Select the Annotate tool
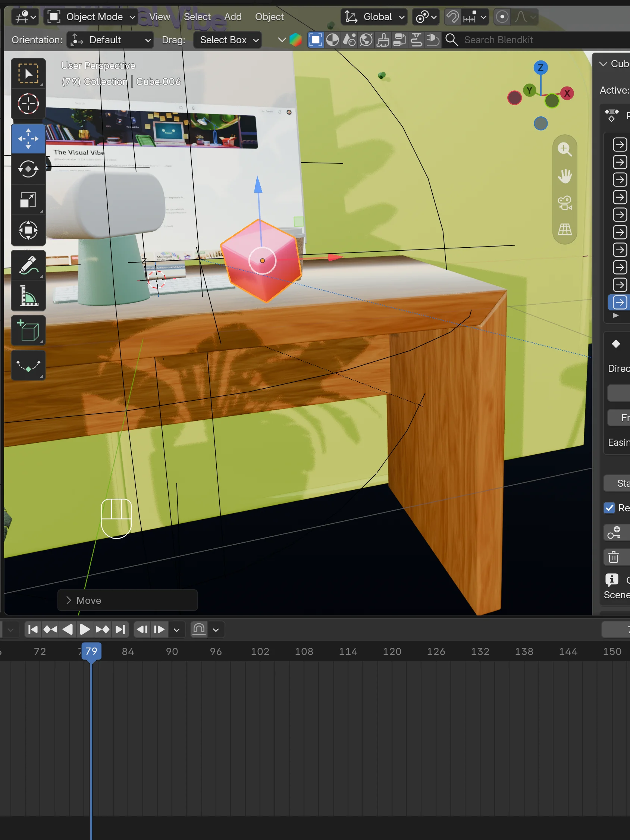Viewport: 630px width, 840px height. (x=28, y=265)
